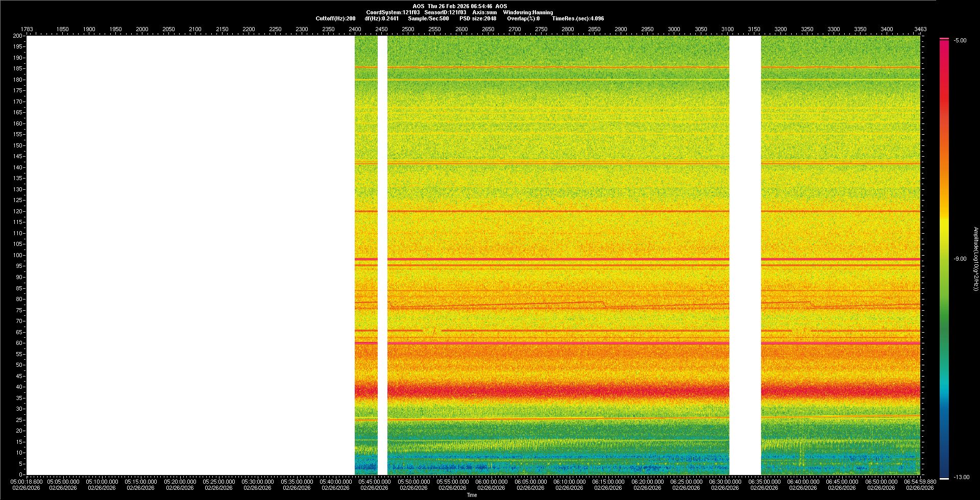Click the 3000 tick on the top axis
This screenshot has height=500, width=980.
click(x=674, y=29)
